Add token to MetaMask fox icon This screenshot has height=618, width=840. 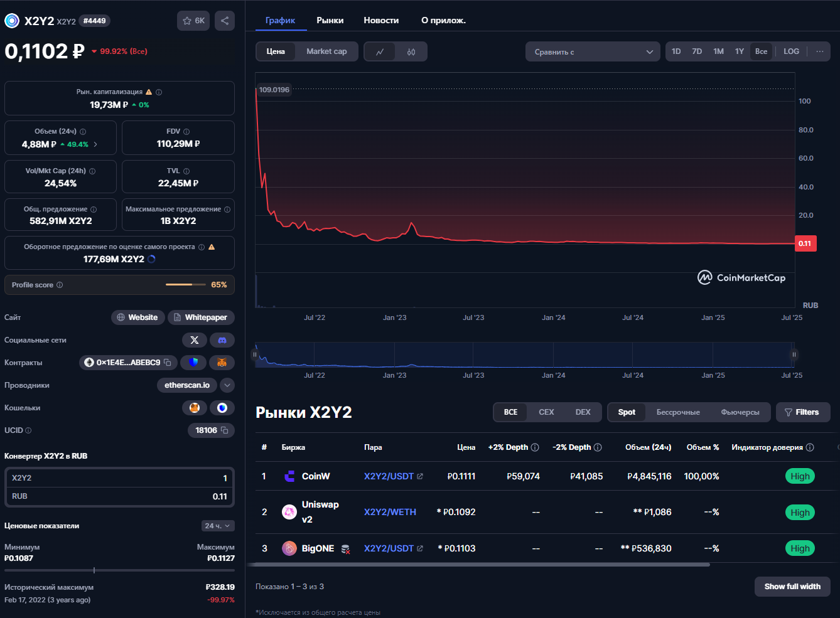click(222, 363)
